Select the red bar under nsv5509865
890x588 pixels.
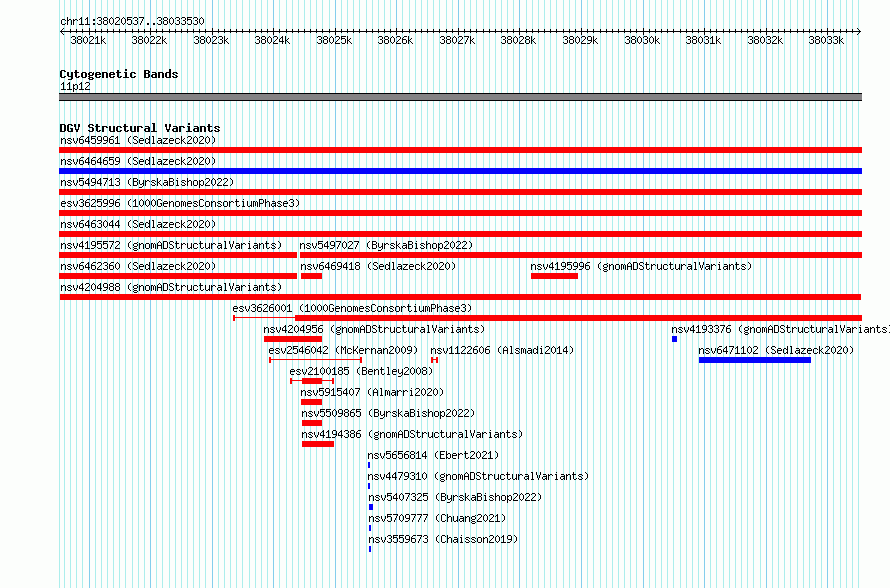coord(312,423)
